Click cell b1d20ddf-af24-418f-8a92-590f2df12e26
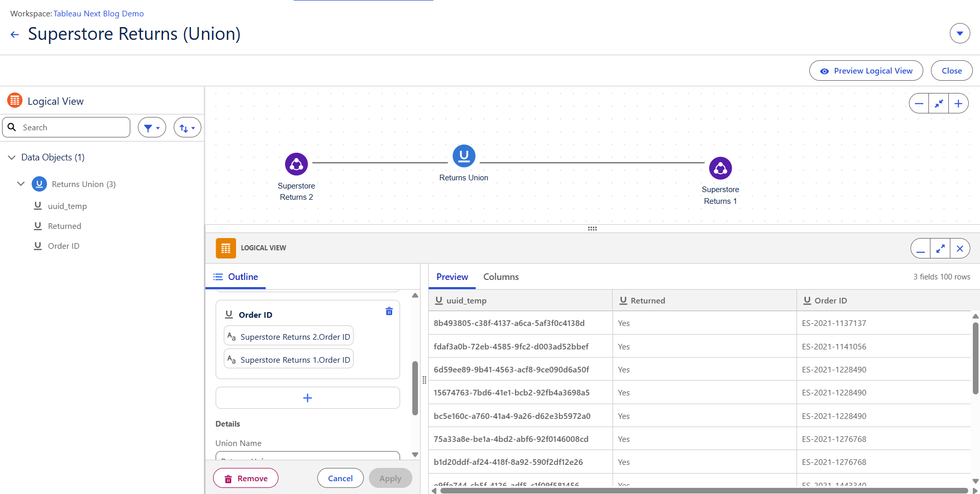Screen dimensions: 980x494 (520, 462)
